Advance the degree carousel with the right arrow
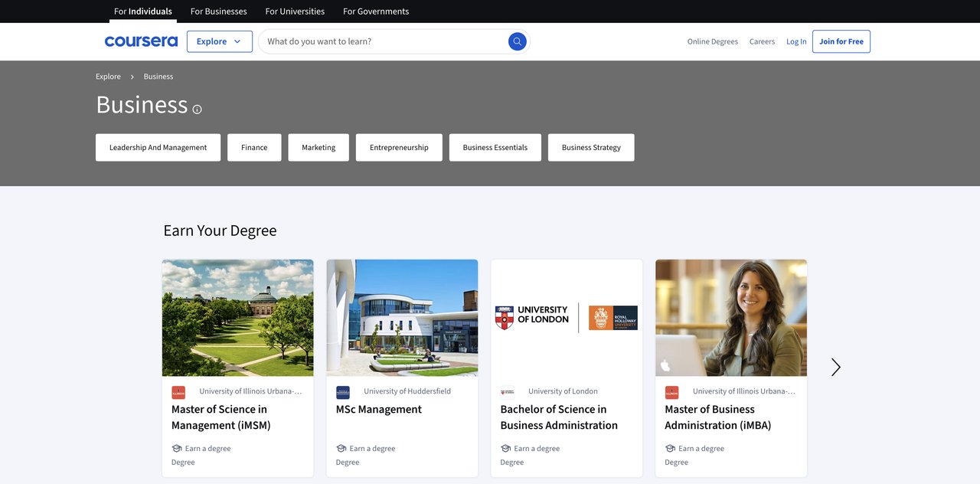Screen dimensions: 980x484 [x=835, y=368]
